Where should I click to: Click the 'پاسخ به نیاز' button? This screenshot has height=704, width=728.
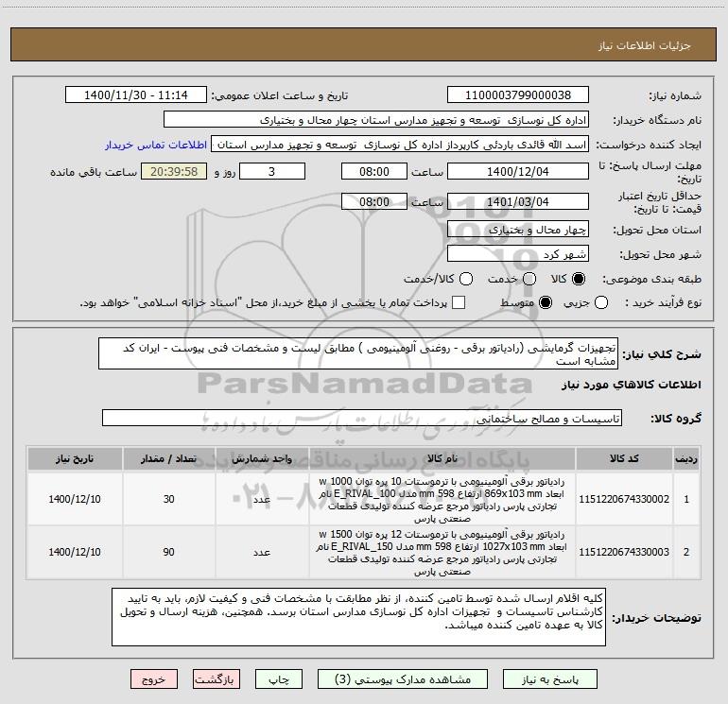(x=550, y=679)
